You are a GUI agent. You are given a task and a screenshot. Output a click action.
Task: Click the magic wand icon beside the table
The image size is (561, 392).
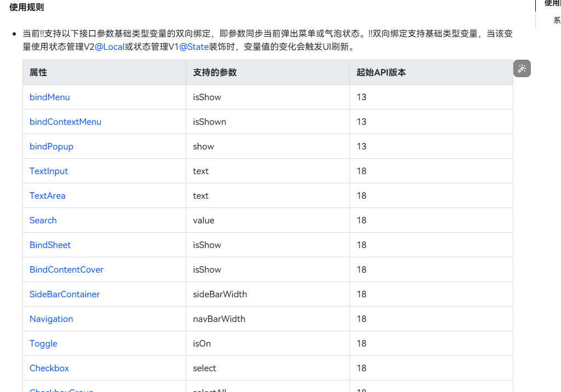522,68
